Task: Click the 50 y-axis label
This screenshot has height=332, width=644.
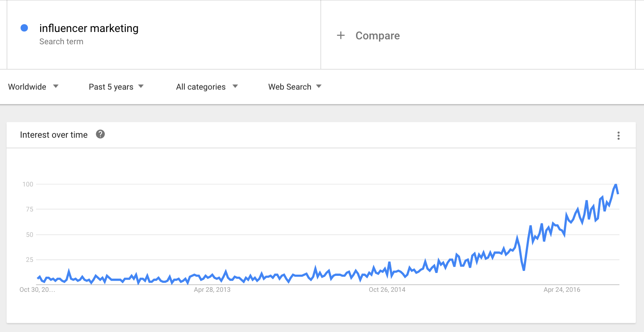Action: 29,235
